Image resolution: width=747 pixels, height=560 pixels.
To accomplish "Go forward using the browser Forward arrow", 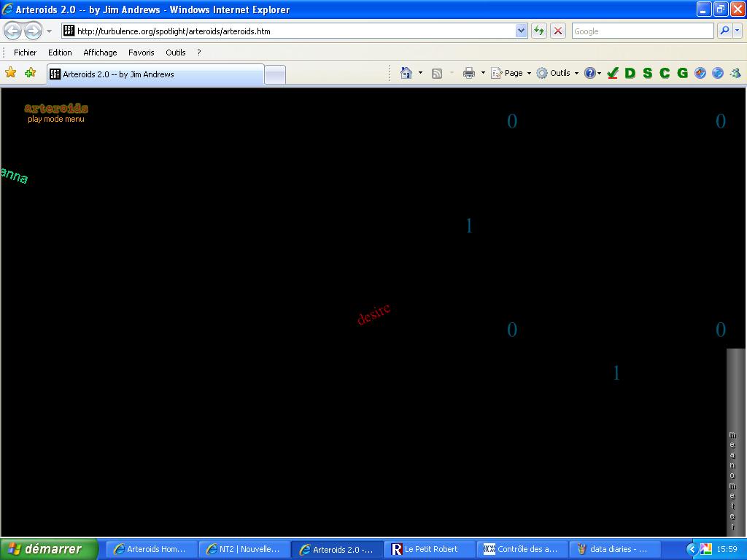I will point(33,31).
